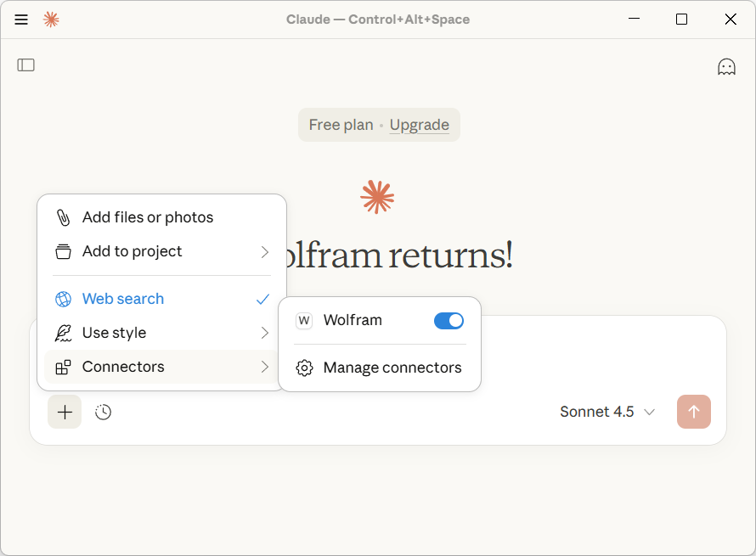Toggle the Web search menu option
756x556 pixels.
pos(123,299)
